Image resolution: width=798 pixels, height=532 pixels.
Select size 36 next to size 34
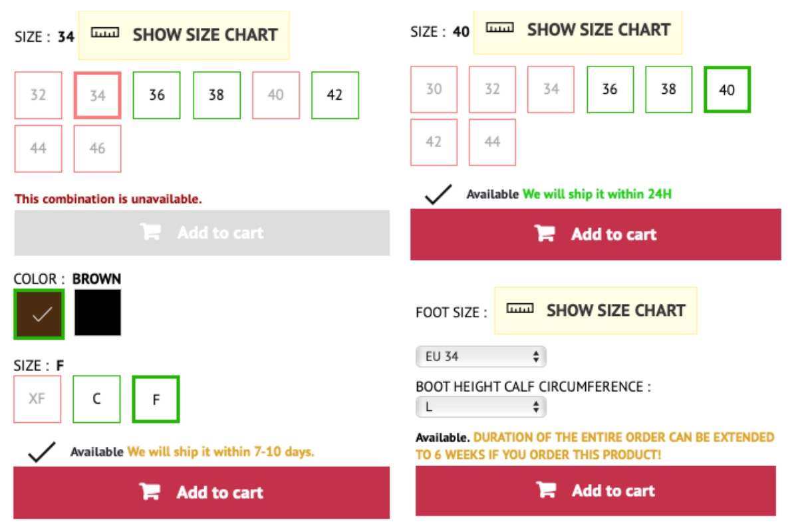coord(157,95)
